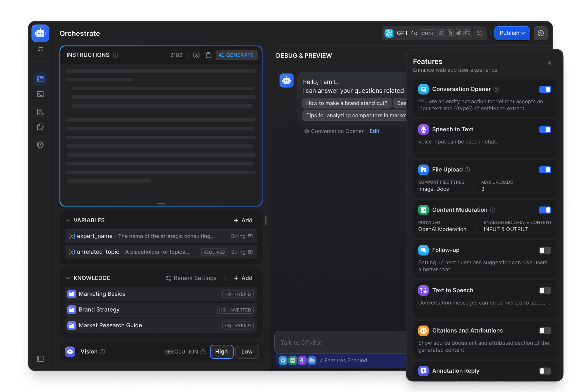Image resolution: width=581 pixels, height=392 pixels.
Task: Select Low vision resolution
Action: pyautogui.click(x=247, y=352)
